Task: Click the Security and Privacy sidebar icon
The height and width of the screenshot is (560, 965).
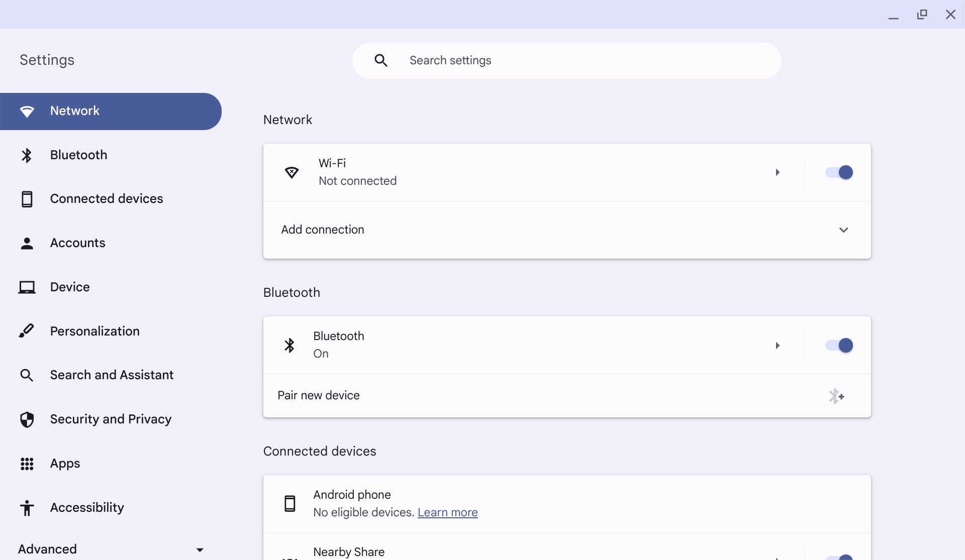Action: click(x=27, y=419)
